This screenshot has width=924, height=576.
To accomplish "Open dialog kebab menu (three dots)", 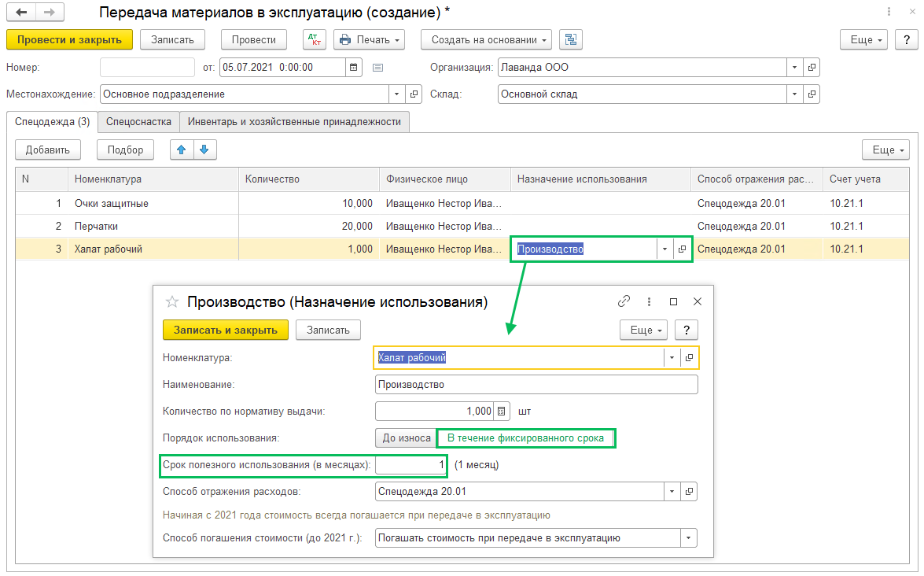I will coord(649,301).
